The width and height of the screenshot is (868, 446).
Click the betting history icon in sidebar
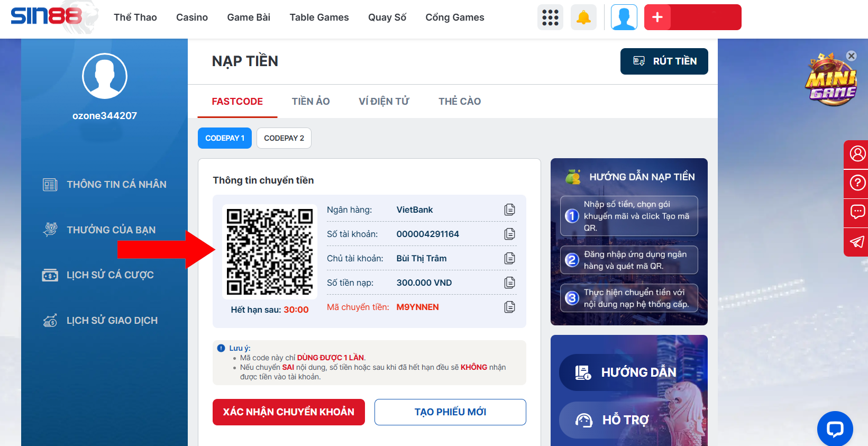point(50,275)
